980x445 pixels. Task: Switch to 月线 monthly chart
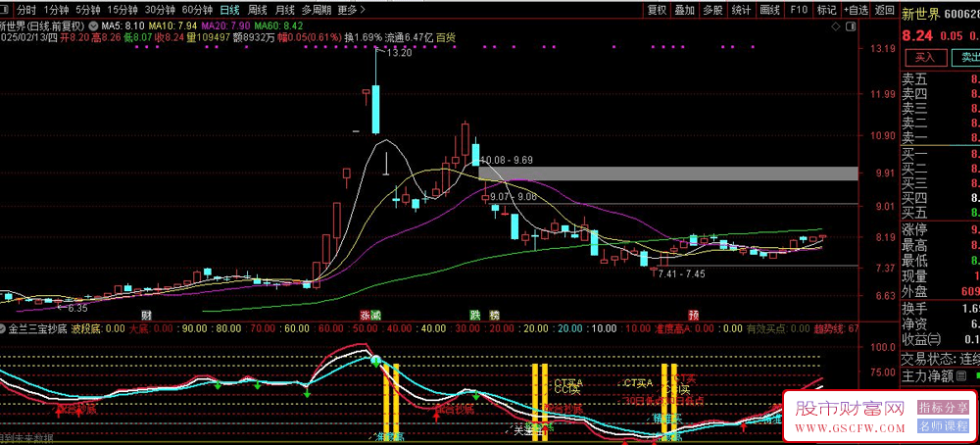point(285,10)
